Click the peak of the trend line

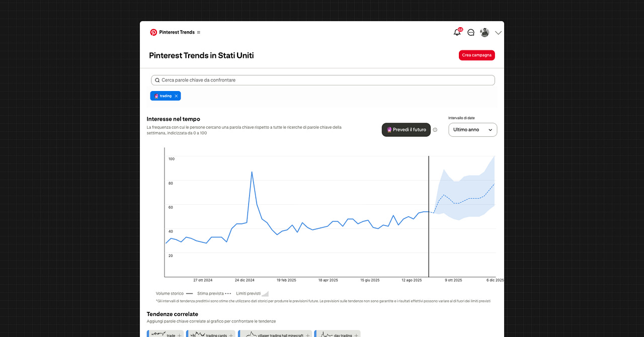[252, 172]
